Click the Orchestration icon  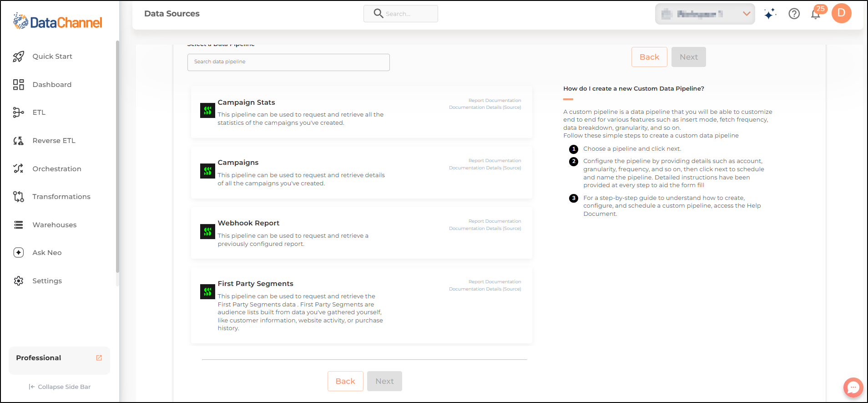click(x=18, y=168)
